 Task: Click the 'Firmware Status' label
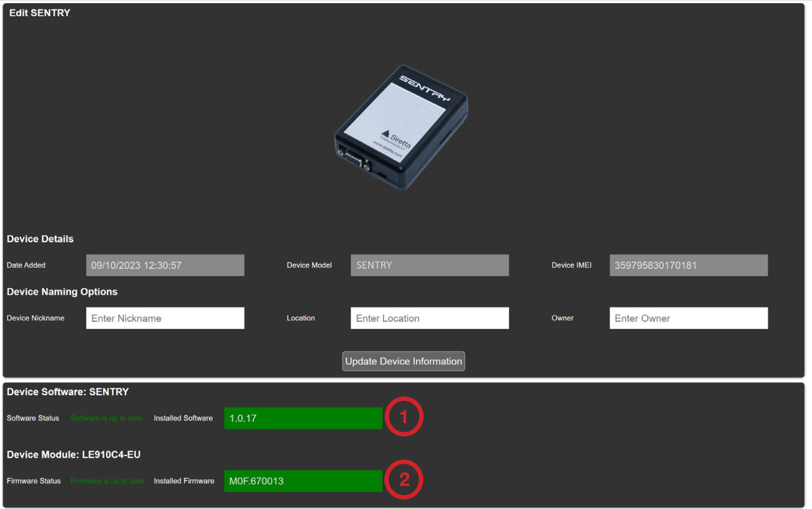(x=34, y=481)
